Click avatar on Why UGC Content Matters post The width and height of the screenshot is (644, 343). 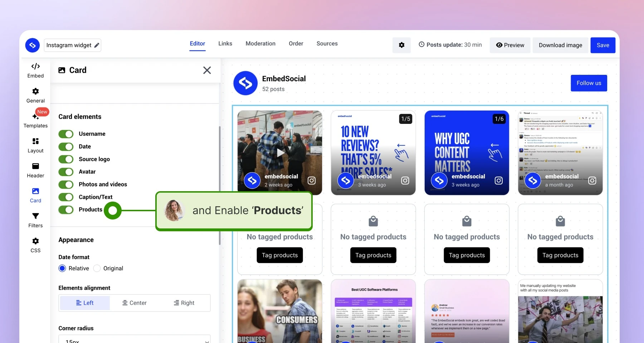(x=439, y=180)
